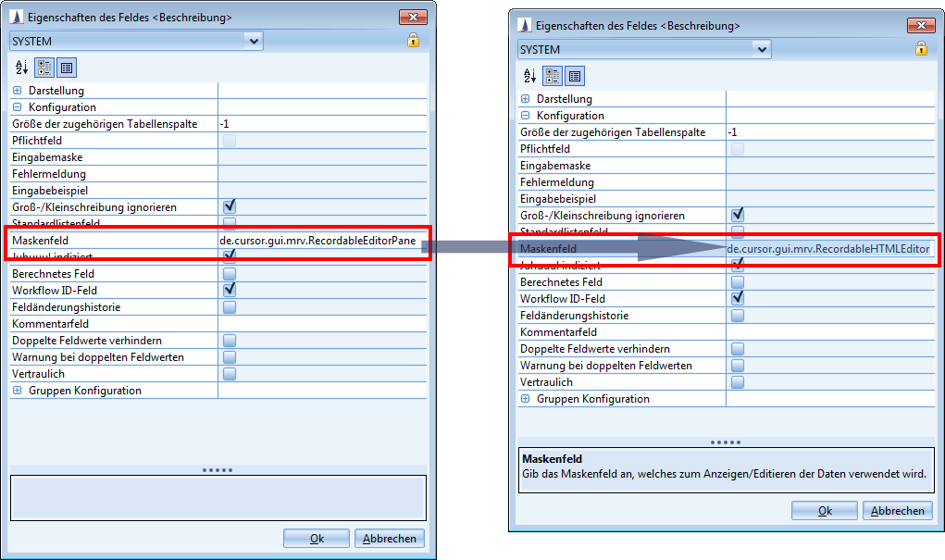This screenshot has height=560, width=945.
Task: Click alphabetical sort icon in RecordableEditorPane dialog
Action: [x=22, y=68]
